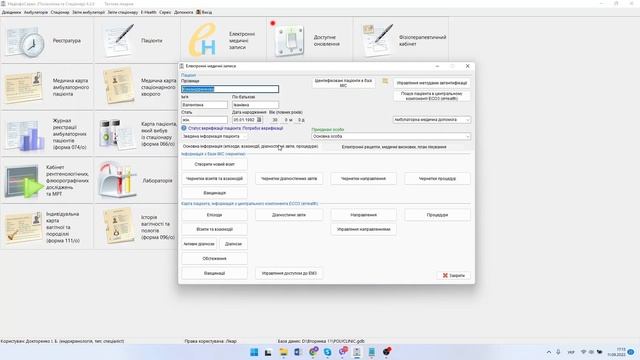This screenshot has height=360, width=640.
Task: Click Діагнози button
Action: pyautogui.click(x=233, y=244)
